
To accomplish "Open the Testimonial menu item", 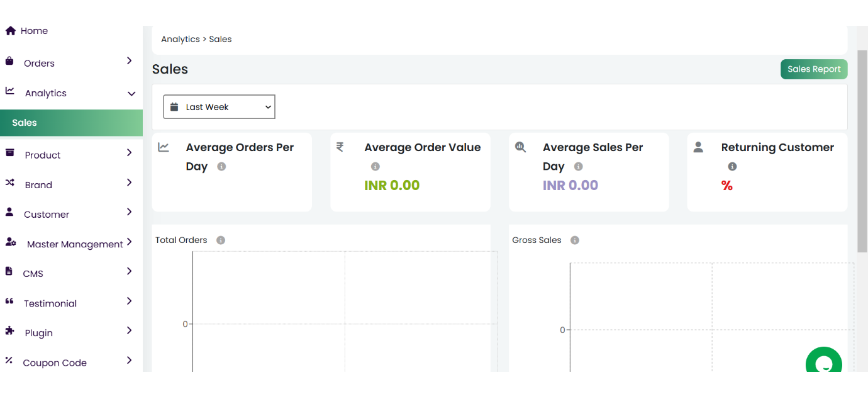I will [x=50, y=303].
